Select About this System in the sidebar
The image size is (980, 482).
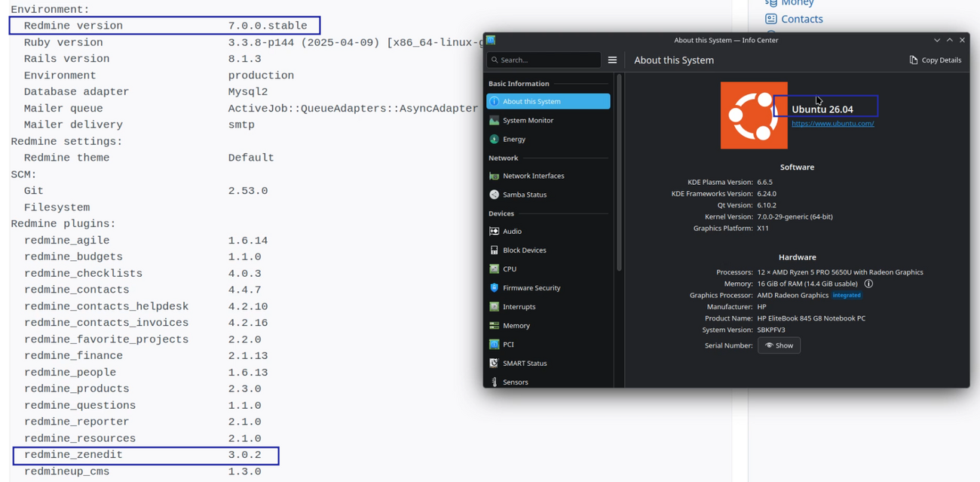(x=548, y=101)
